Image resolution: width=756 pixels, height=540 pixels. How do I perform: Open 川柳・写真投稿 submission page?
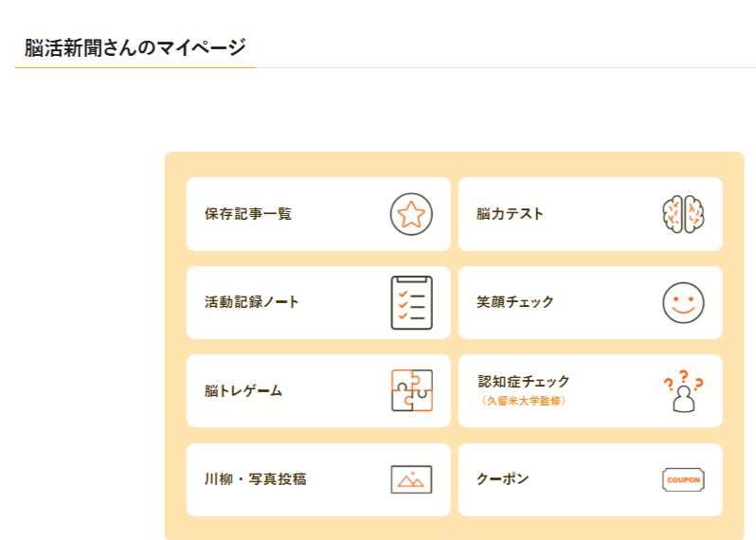(x=255, y=479)
